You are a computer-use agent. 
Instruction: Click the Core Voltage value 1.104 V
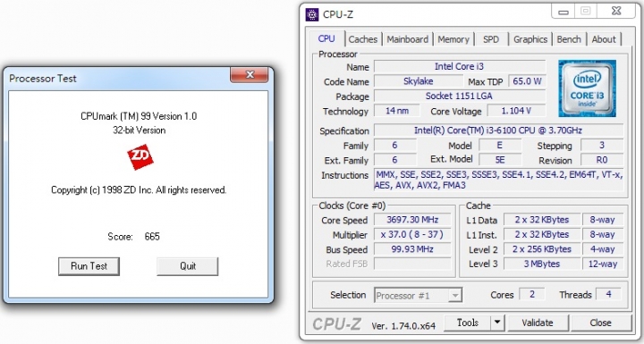516,111
